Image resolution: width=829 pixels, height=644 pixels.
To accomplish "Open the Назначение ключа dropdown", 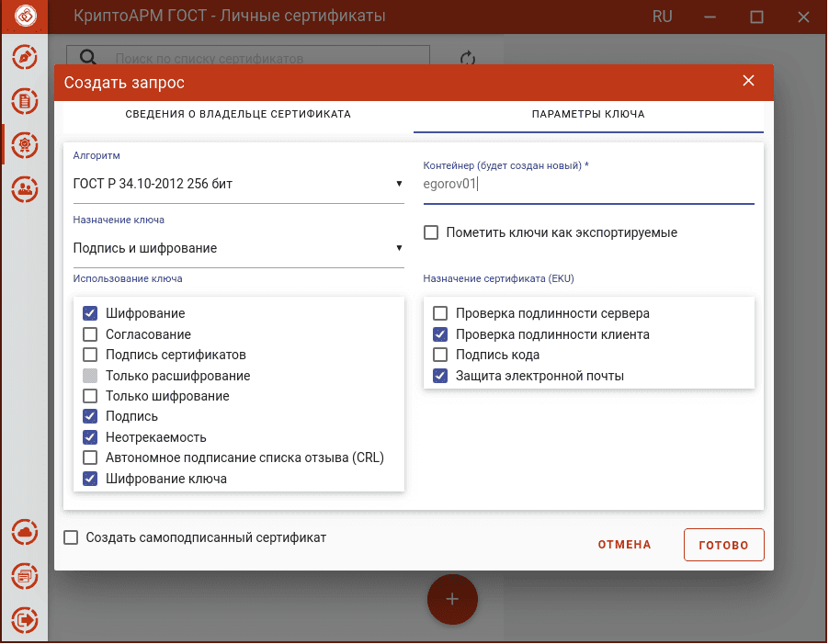I will (238, 248).
